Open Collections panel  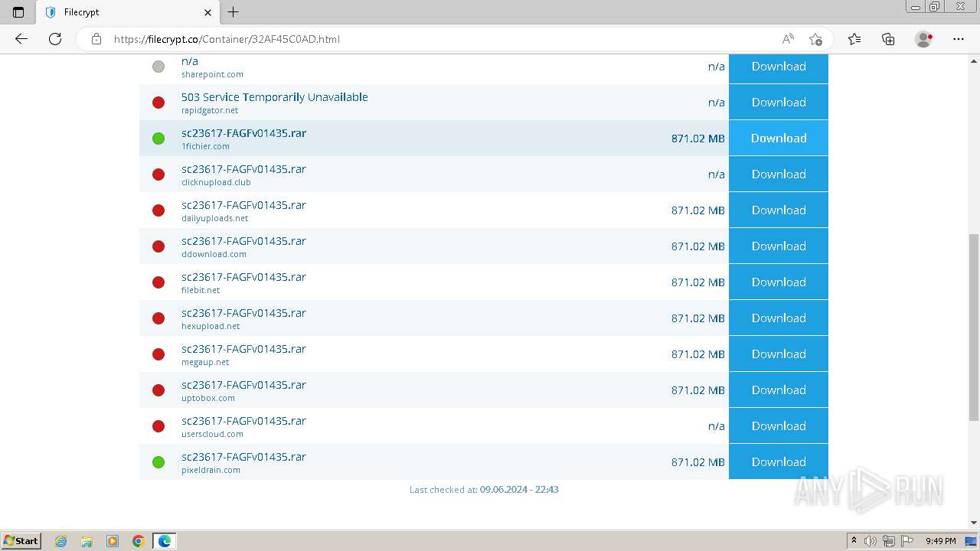click(888, 39)
